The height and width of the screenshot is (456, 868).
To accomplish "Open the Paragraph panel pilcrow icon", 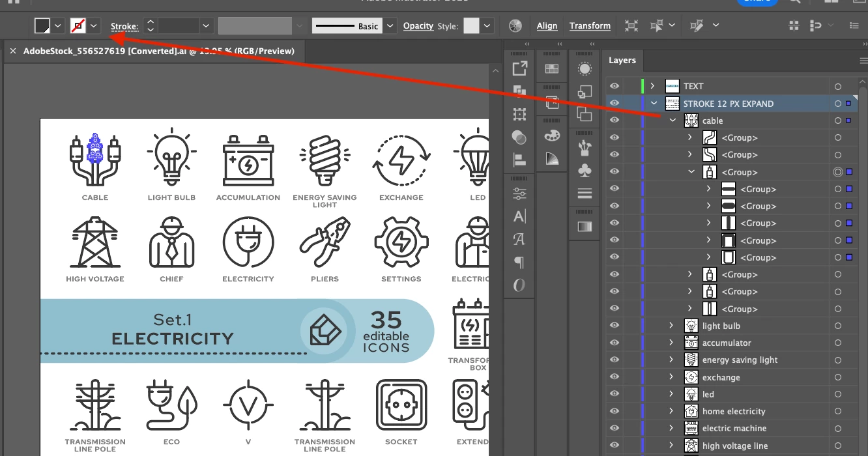I will [x=519, y=263].
